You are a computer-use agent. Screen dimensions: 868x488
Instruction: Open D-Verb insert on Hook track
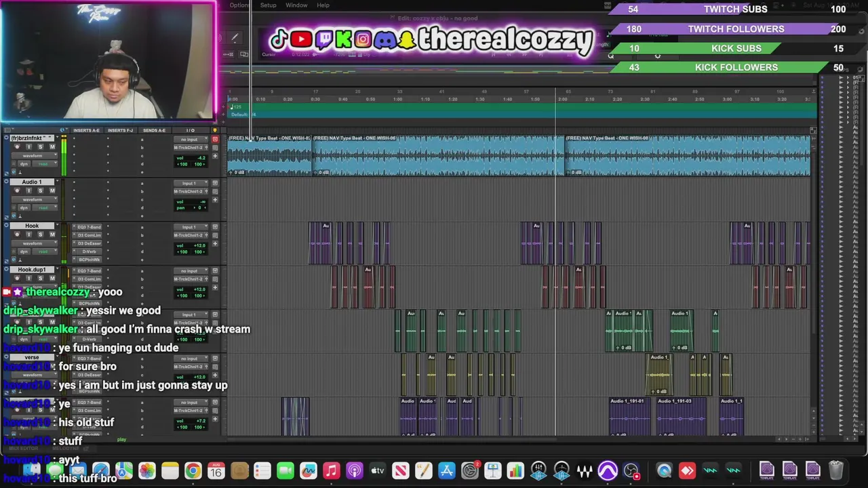coord(89,251)
